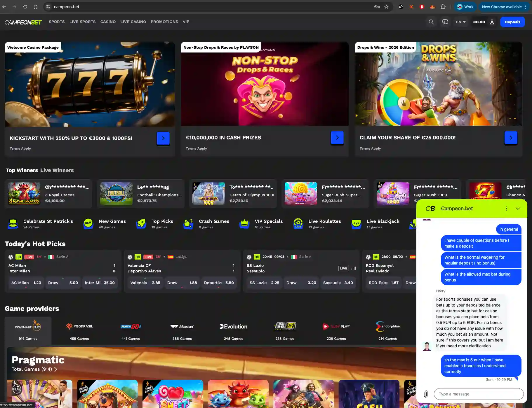This screenshot has height=408, width=532.
Task: Click the attachment paperclip in chat
Action: 426,394
